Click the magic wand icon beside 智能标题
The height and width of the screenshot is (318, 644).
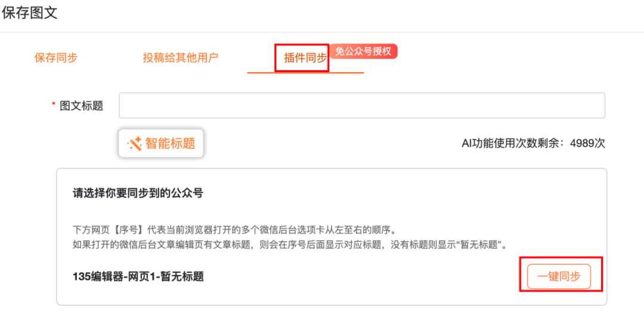coord(134,144)
